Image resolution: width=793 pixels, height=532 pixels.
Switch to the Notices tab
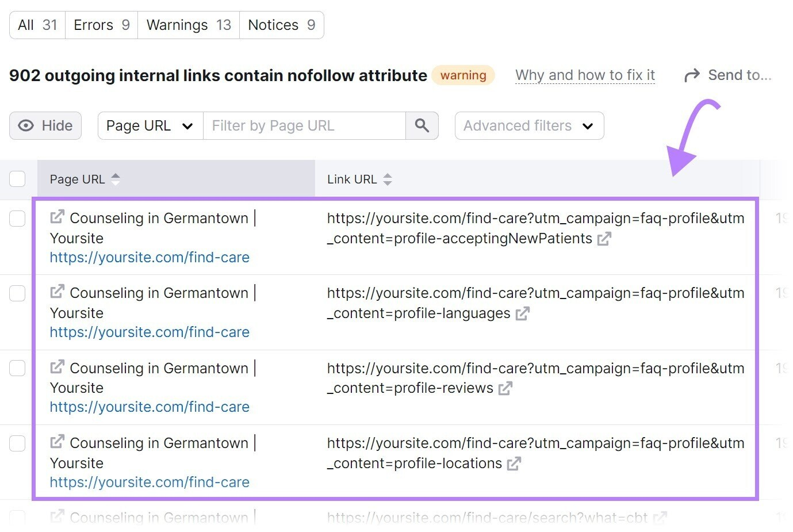[281, 25]
